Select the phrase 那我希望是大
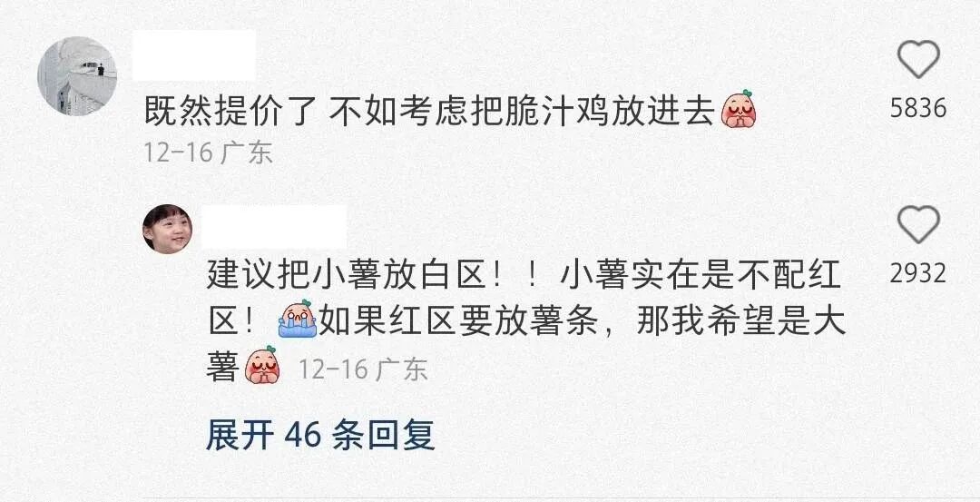The height and width of the screenshot is (502, 980). pos(740,322)
